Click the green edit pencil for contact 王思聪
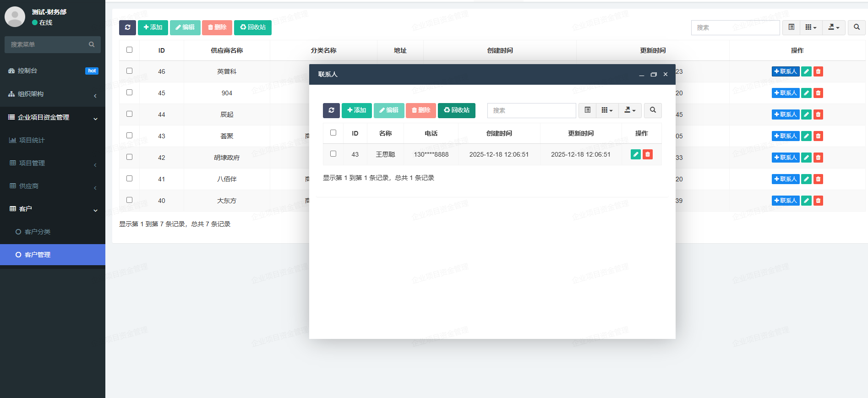This screenshot has height=398, width=868. click(x=635, y=154)
